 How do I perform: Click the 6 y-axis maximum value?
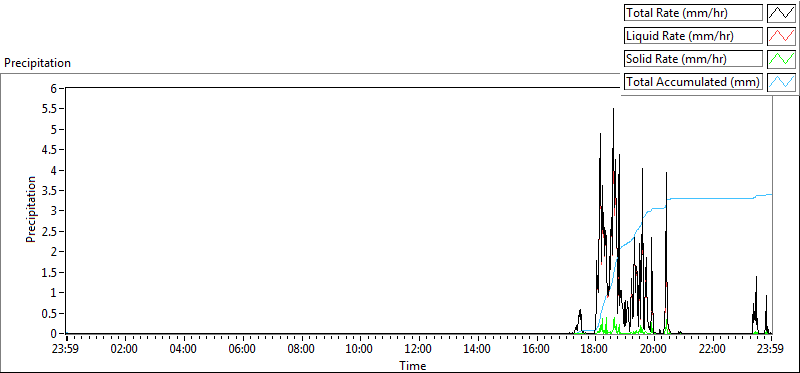pos(53,88)
